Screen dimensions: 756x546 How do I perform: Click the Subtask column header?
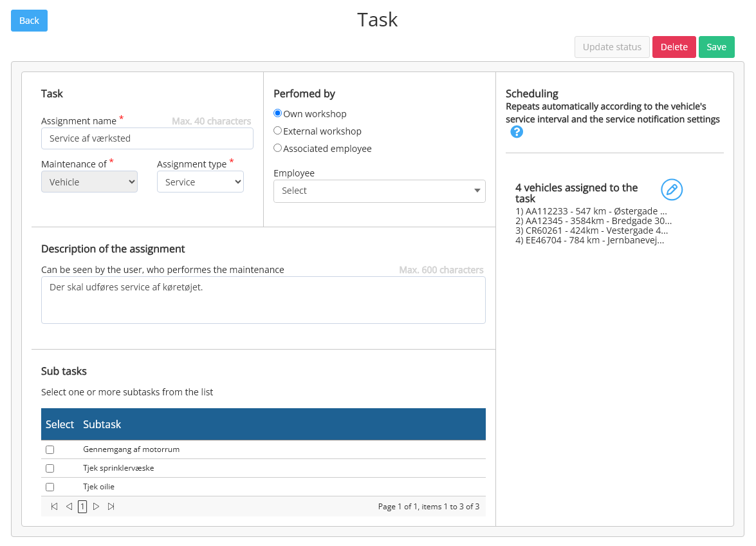(x=102, y=424)
